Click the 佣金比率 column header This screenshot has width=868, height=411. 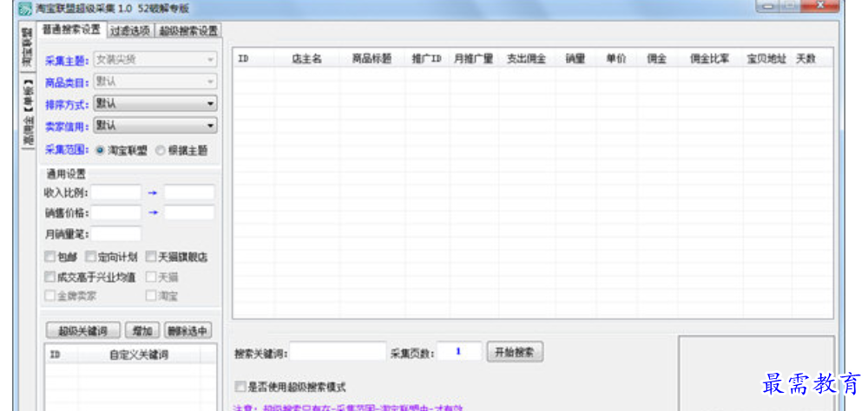click(x=710, y=59)
